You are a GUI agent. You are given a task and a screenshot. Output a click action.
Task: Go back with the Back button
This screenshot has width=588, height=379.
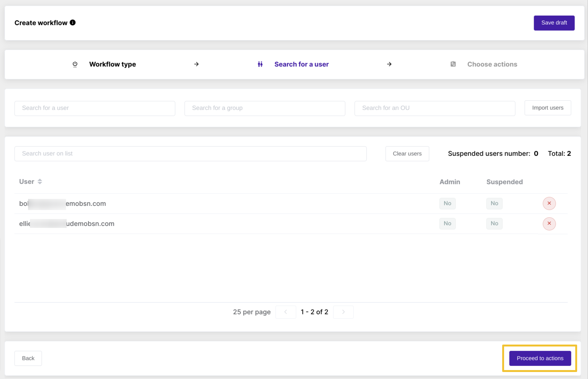[28, 358]
